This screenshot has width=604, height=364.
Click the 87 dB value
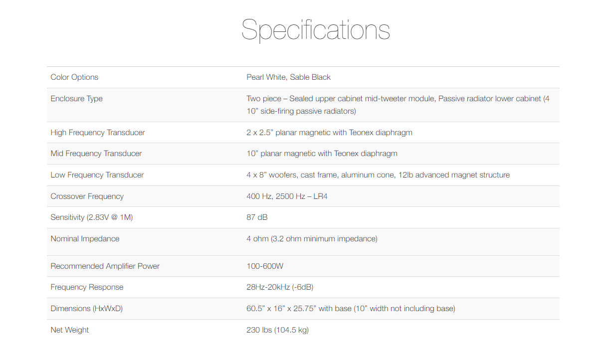pos(257,217)
